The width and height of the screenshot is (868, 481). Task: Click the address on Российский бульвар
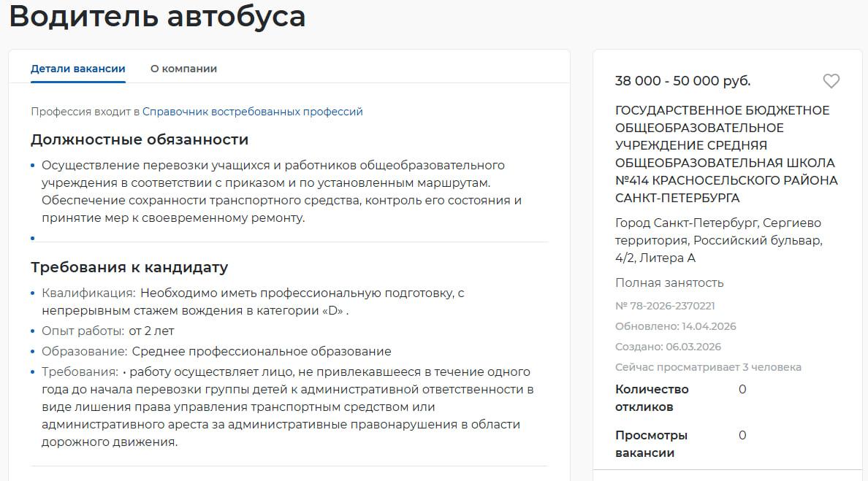(x=718, y=240)
